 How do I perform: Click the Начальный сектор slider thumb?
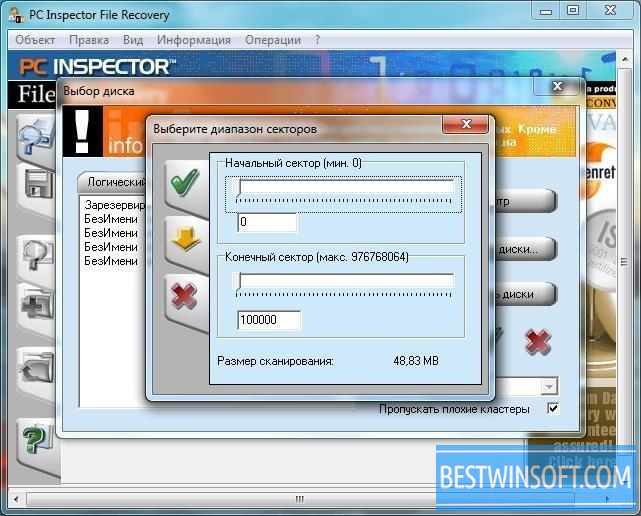239,188
